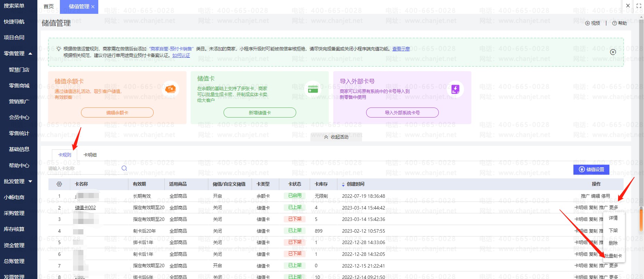Switch to the 卡明细 tab

tap(90, 155)
